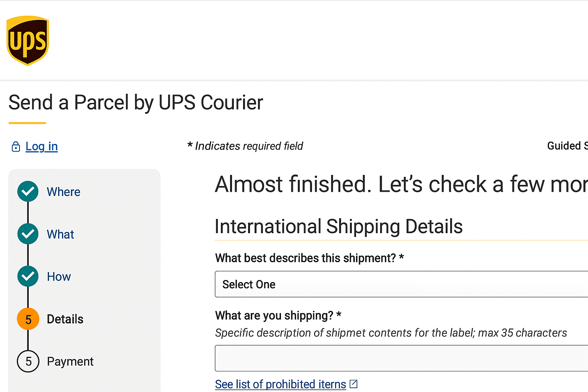Click the "What" step in the tracker
588x392 pixels.
click(x=60, y=234)
